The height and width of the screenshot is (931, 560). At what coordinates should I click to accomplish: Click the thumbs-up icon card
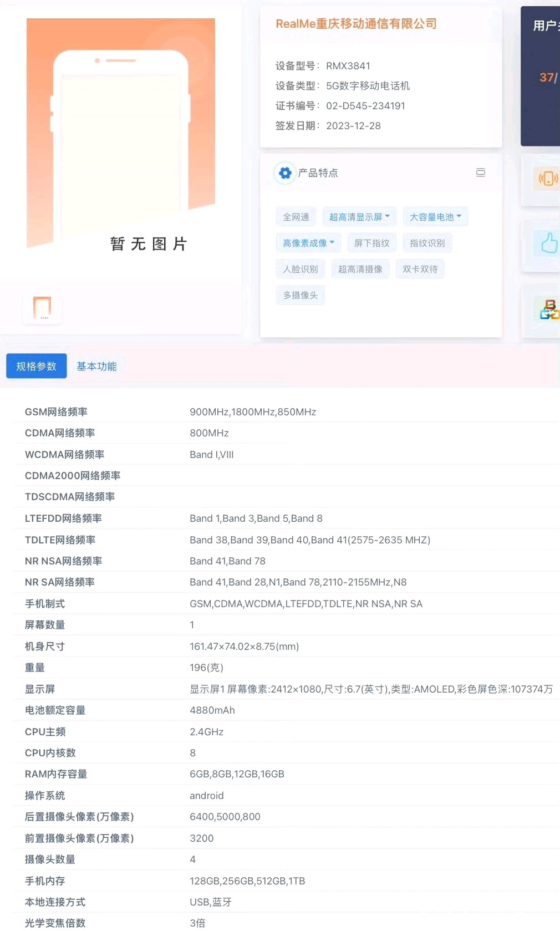[x=548, y=243]
